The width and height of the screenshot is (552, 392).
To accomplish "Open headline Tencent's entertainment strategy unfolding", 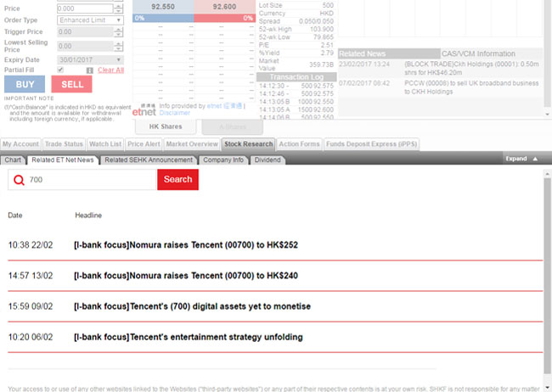I will [x=189, y=337].
